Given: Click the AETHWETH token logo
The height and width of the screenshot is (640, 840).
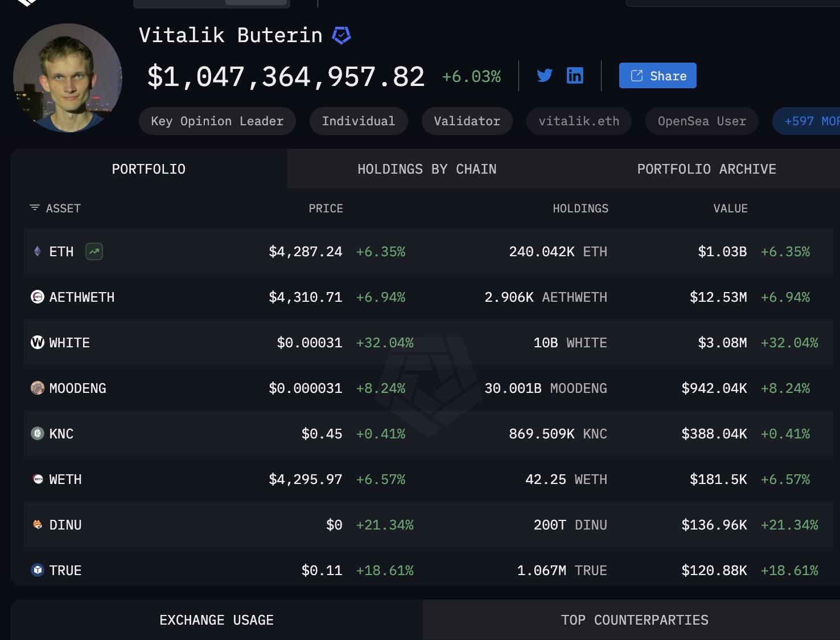Looking at the screenshot, I should [38, 297].
